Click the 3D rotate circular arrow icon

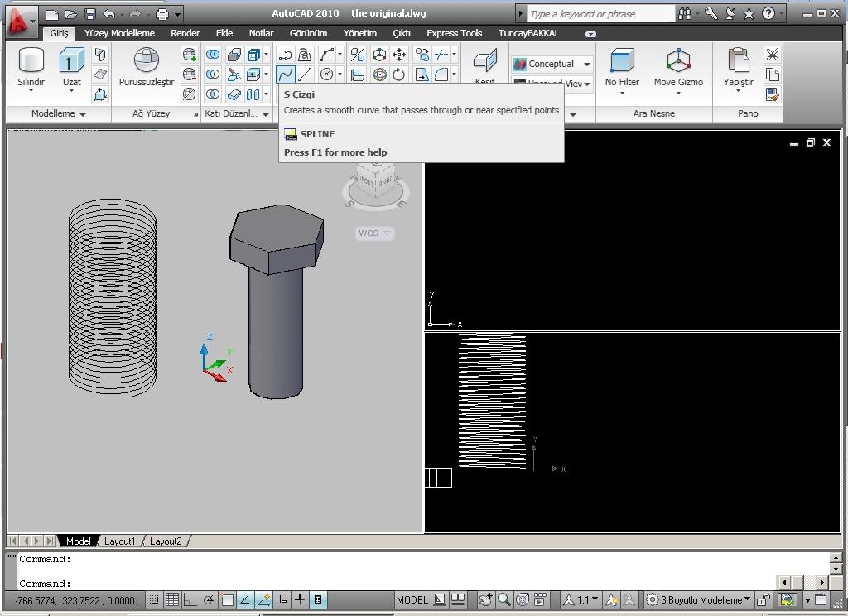(399, 75)
